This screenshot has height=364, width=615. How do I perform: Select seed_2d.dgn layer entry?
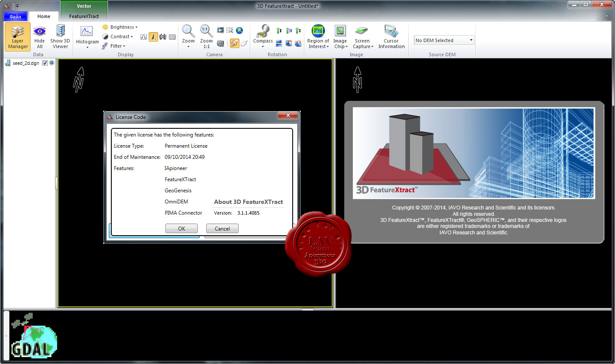(26, 63)
